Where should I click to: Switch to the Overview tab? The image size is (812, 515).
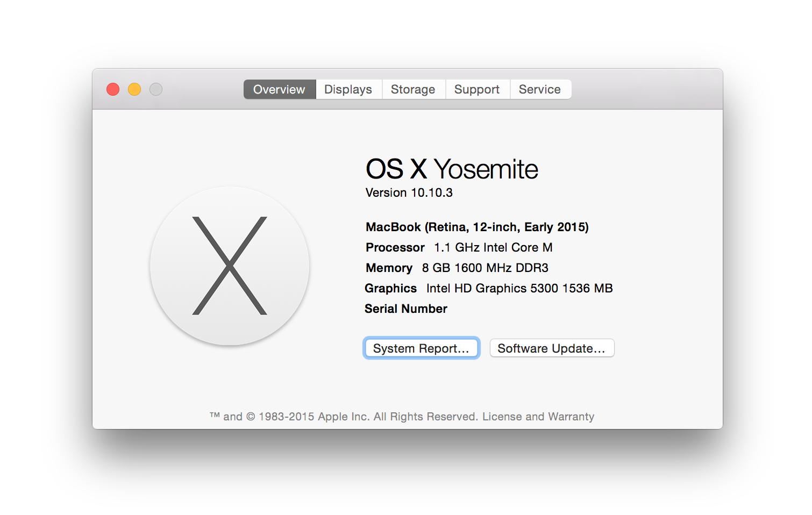[x=280, y=89]
